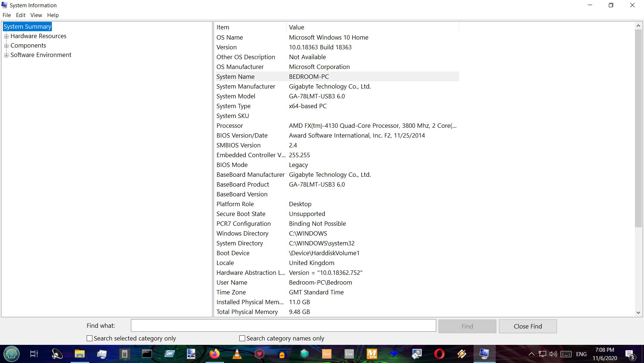
Task: Select the Processor row
Action: (x=337, y=126)
